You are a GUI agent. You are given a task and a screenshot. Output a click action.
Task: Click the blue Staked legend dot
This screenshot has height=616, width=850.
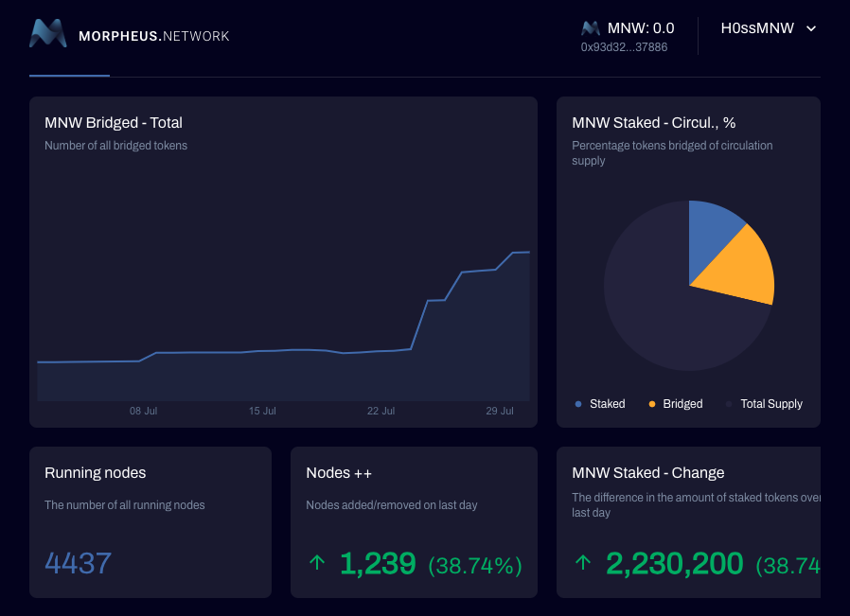(x=578, y=404)
